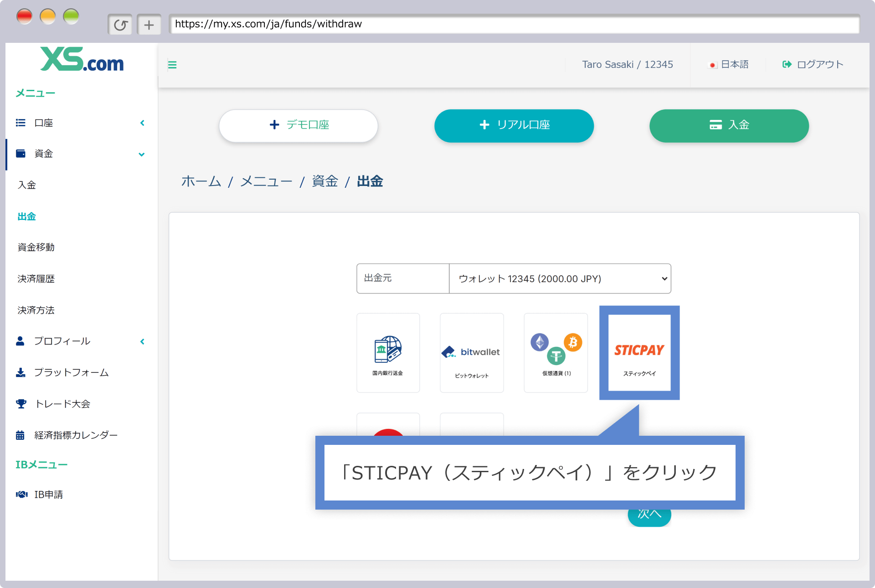875x588 pixels.
Task: Open 出金 in the sidebar submenu
Action: click(x=27, y=217)
